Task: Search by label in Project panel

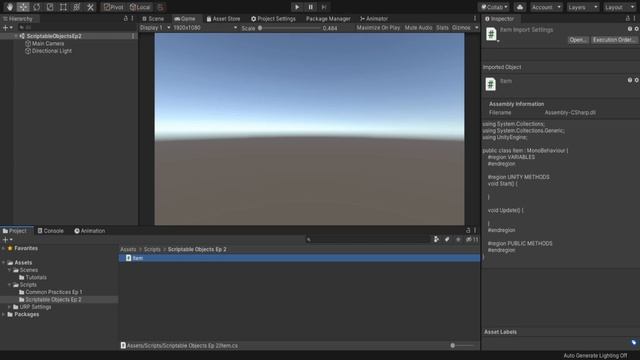Action: click(x=447, y=240)
